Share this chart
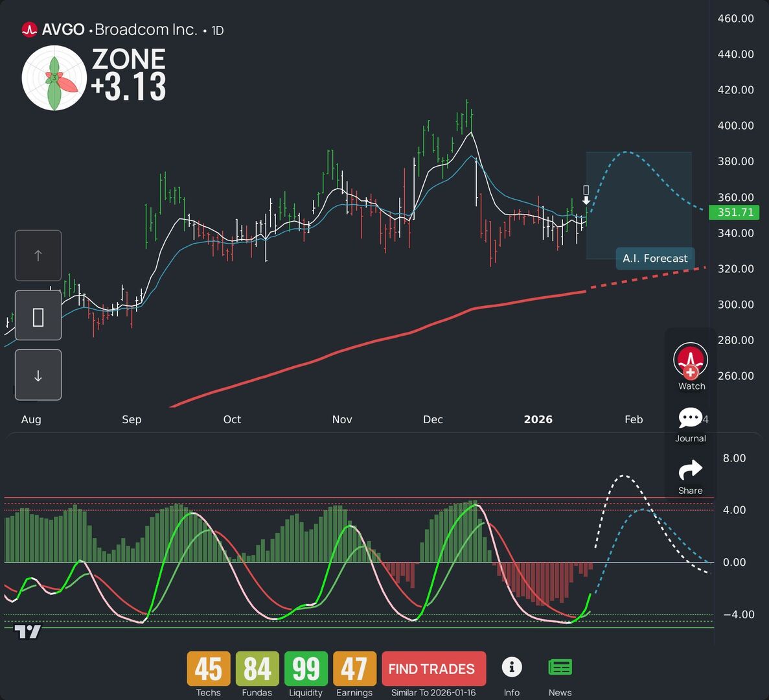Viewport: 769px width, 700px height. 691,477
